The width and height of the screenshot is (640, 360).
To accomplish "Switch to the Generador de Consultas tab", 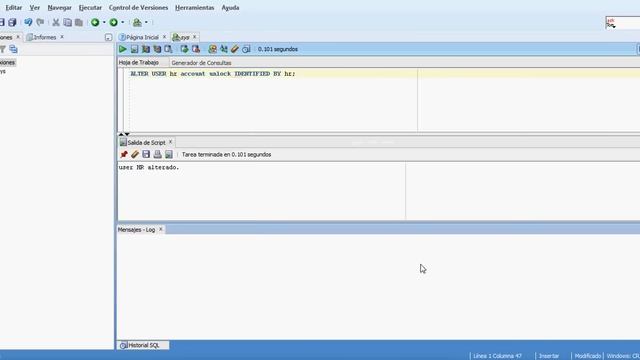I will click(201, 63).
